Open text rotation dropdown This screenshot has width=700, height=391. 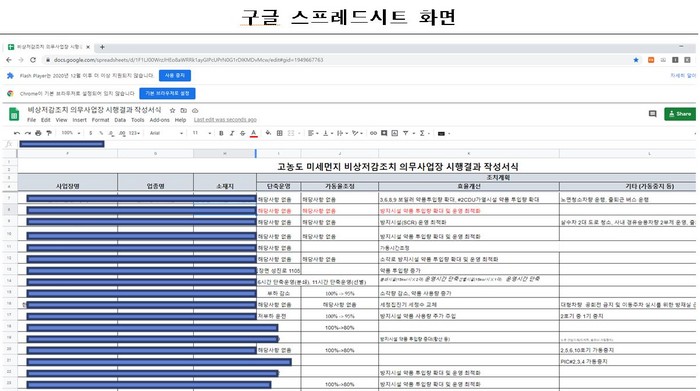click(357, 133)
